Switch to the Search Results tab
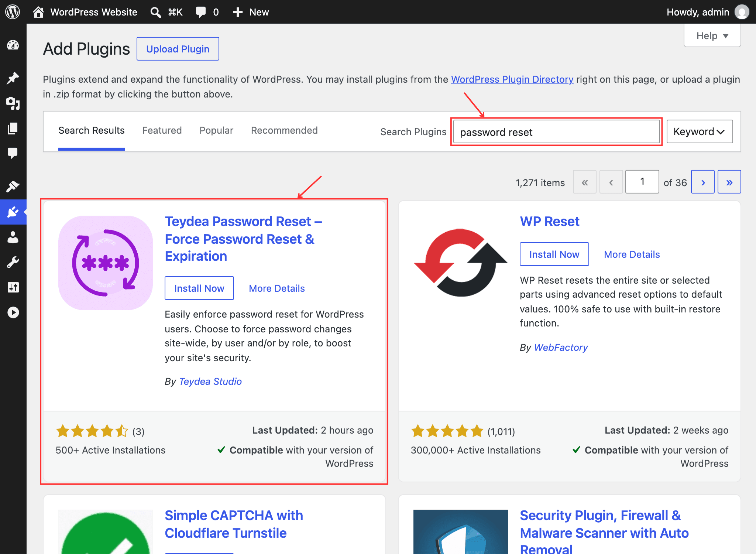Screen dimensions: 756x554 point(92,130)
